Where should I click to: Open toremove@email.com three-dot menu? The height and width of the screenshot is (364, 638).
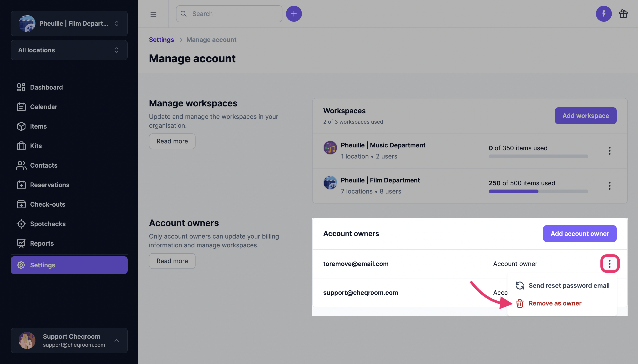coord(609,264)
